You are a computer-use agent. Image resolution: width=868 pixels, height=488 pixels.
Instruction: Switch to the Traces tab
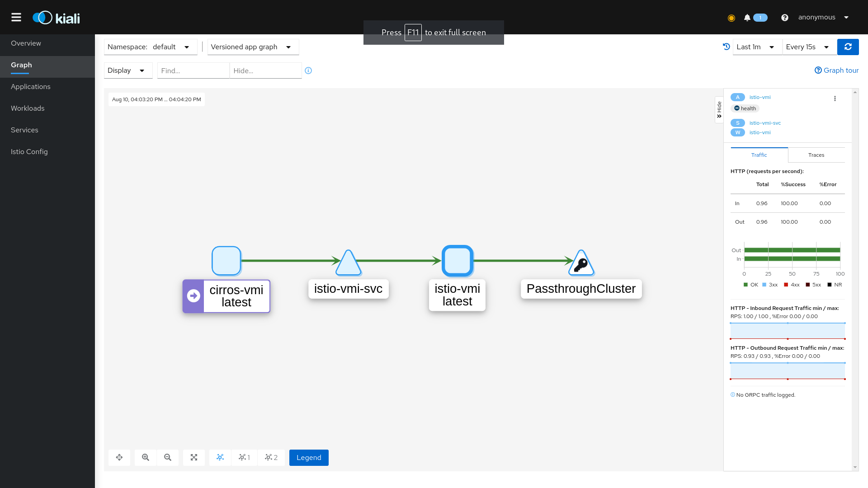click(x=816, y=155)
